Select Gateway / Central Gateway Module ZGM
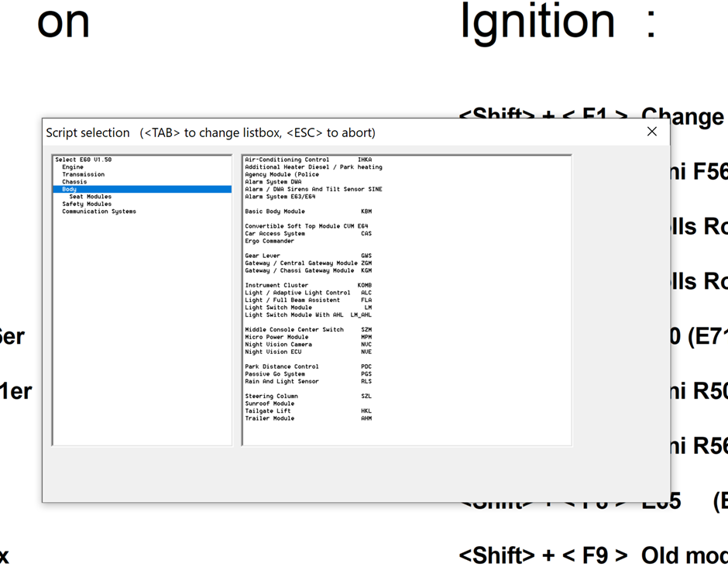Screen dimensions: 728x567 pos(307,263)
